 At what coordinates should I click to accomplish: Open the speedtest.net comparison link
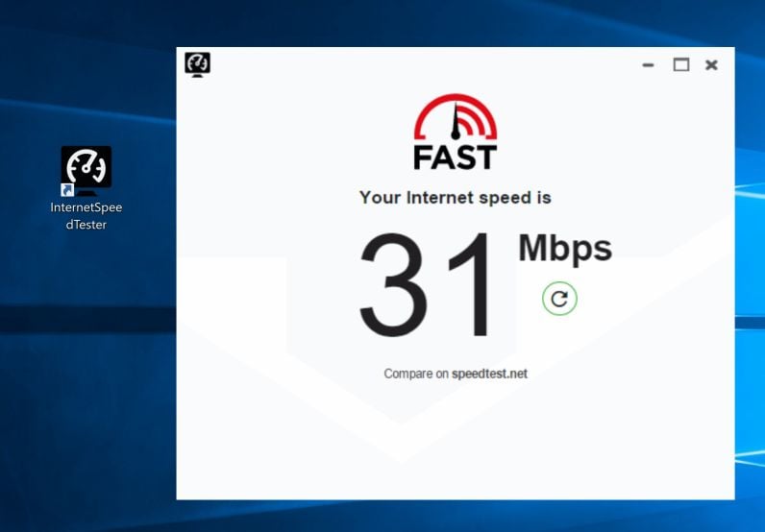click(489, 374)
